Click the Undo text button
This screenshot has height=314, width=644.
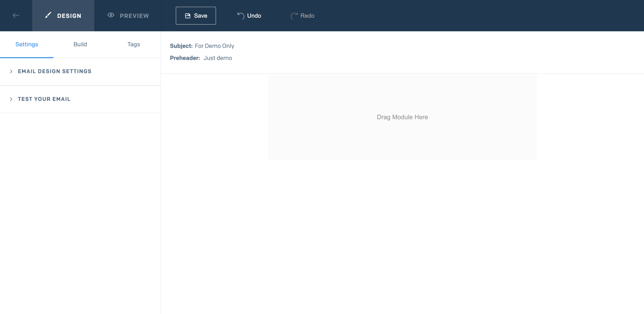tap(254, 16)
